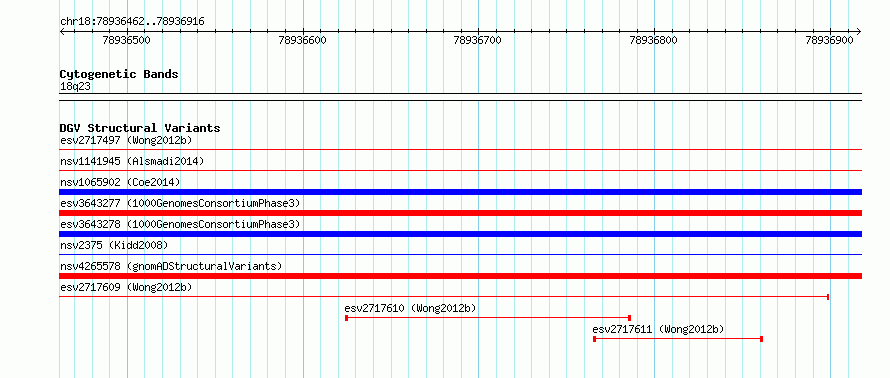Image resolution: width=890 pixels, height=378 pixels.
Task: Click the 78936500 ruler coordinate
Action: tap(127, 41)
